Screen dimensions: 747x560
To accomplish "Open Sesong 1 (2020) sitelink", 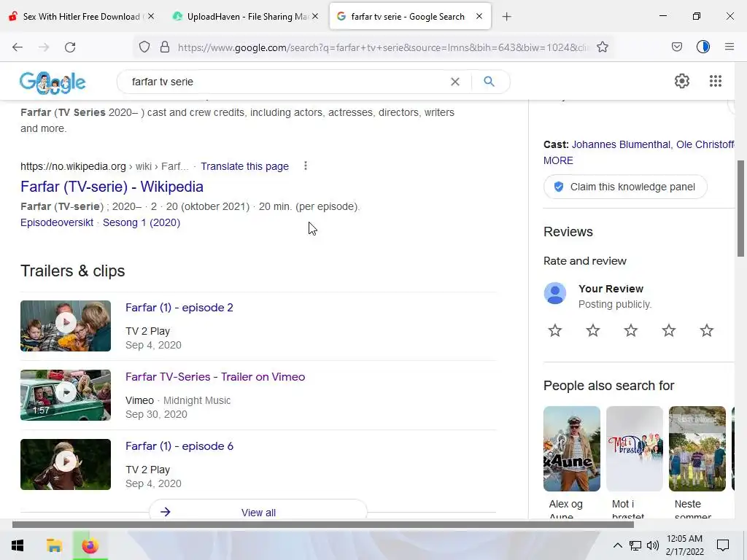I will (x=142, y=222).
